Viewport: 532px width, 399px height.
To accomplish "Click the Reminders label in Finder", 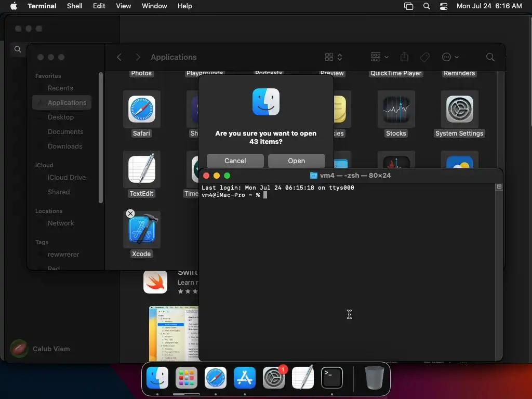I will coord(459,73).
